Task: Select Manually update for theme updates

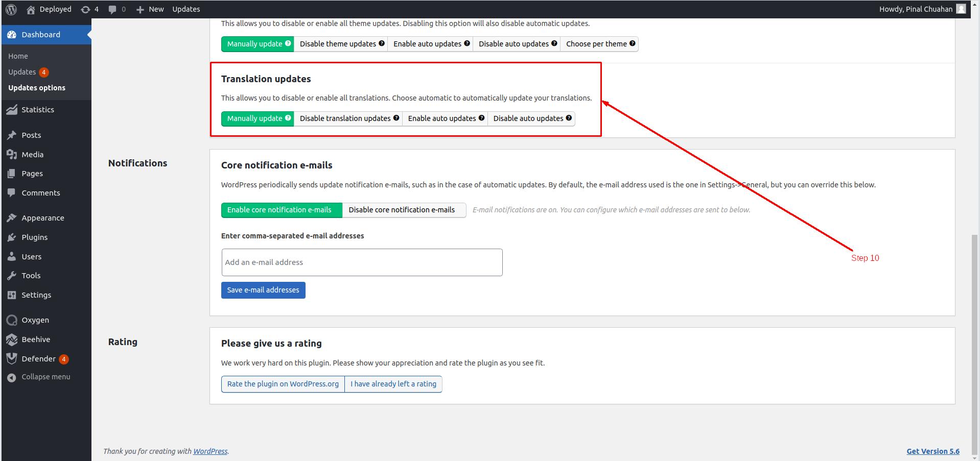Action: pos(258,44)
